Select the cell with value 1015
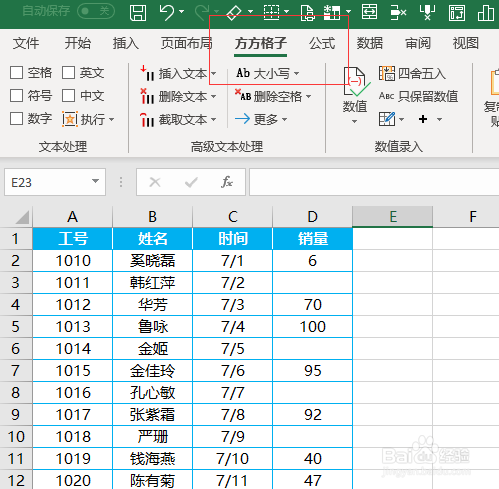This screenshot has width=499, height=489. [x=73, y=371]
